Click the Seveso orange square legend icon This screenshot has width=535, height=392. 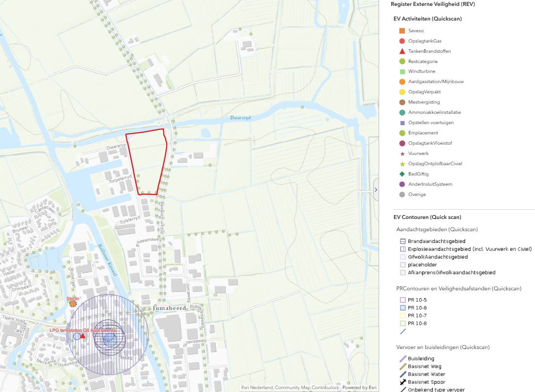[402, 31]
